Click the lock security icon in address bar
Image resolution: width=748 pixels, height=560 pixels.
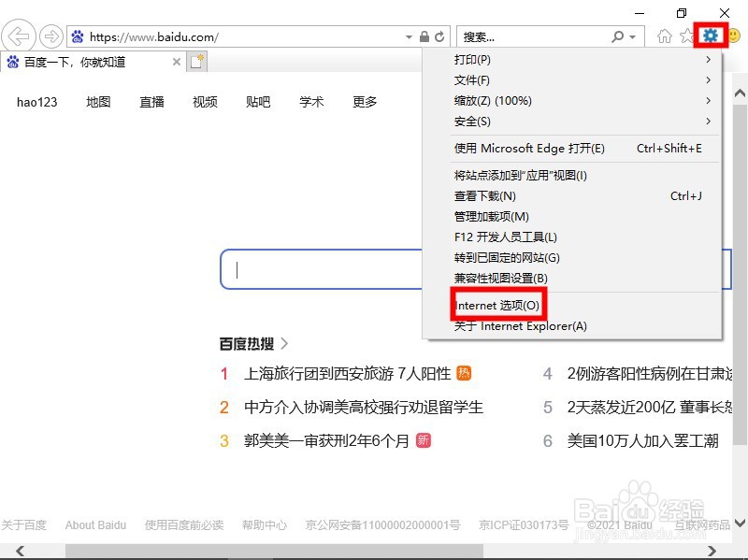[x=424, y=36]
